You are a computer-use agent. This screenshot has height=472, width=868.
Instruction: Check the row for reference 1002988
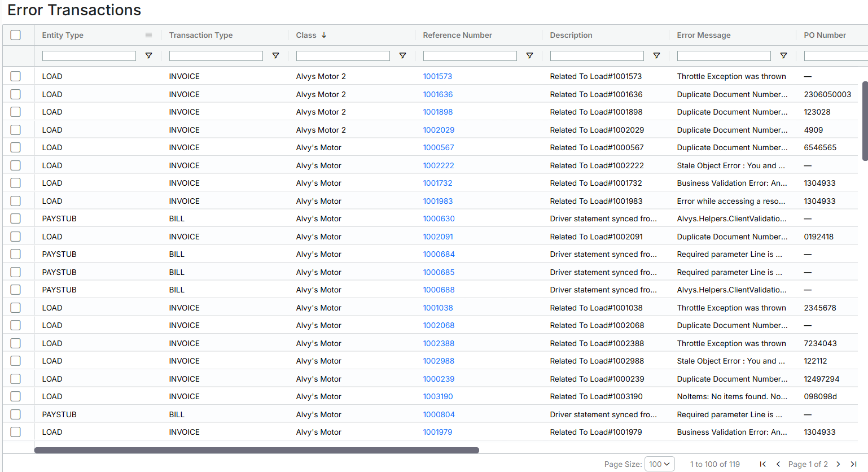tap(16, 361)
